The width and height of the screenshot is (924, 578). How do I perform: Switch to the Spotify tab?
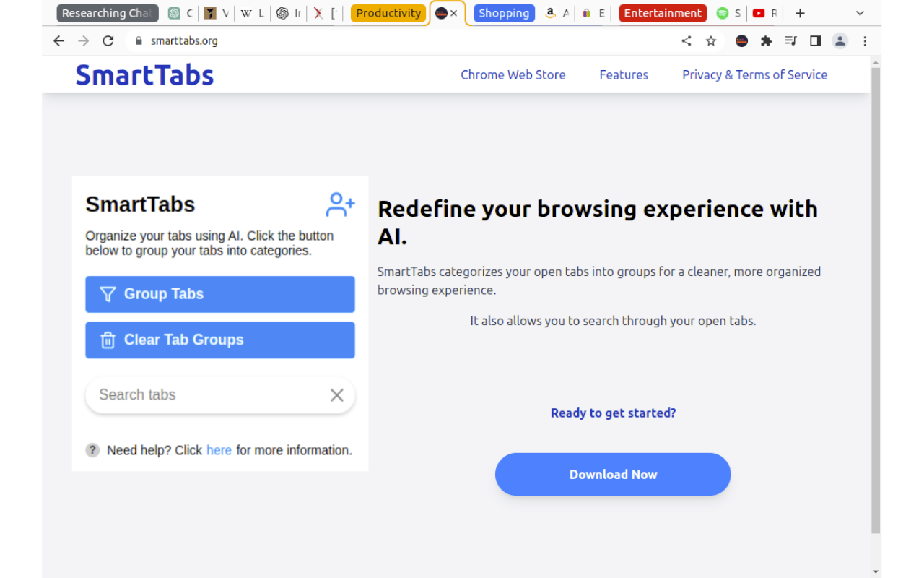[x=728, y=13]
